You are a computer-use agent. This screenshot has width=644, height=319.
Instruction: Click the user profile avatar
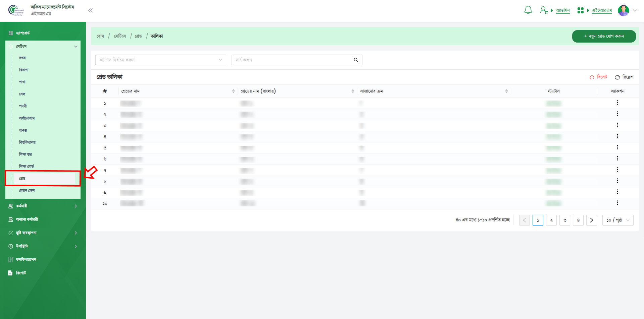point(623,10)
